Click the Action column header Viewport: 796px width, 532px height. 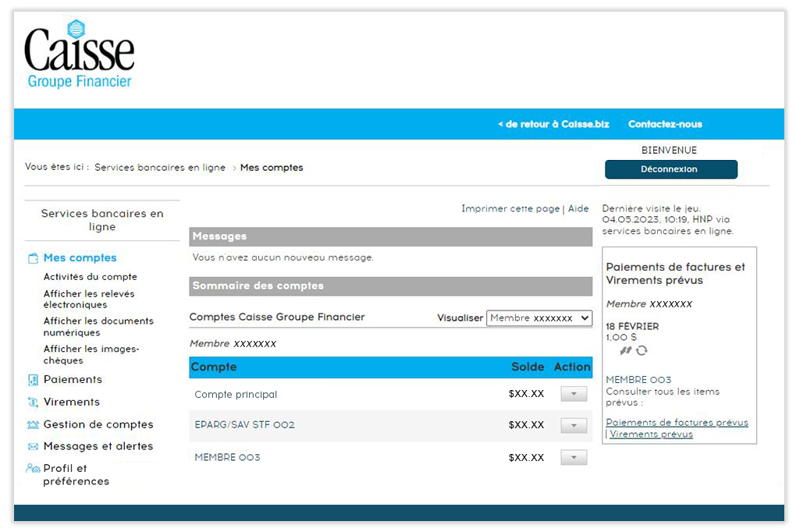point(572,367)
